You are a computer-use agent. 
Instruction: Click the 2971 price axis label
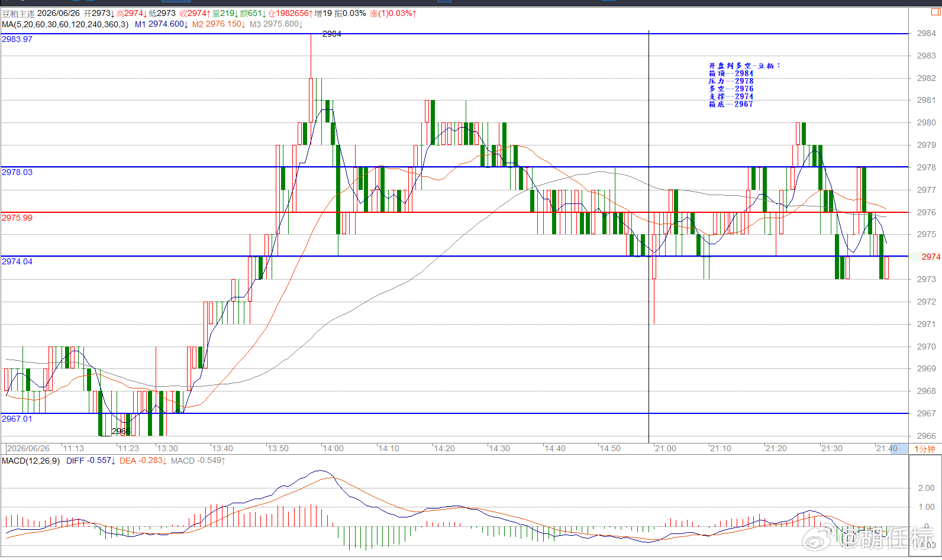point(927,324)
